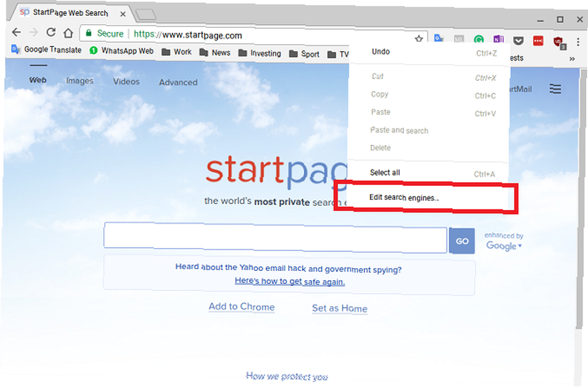
Task: Switch to the Videos search tab
Action: coord(126,81)
